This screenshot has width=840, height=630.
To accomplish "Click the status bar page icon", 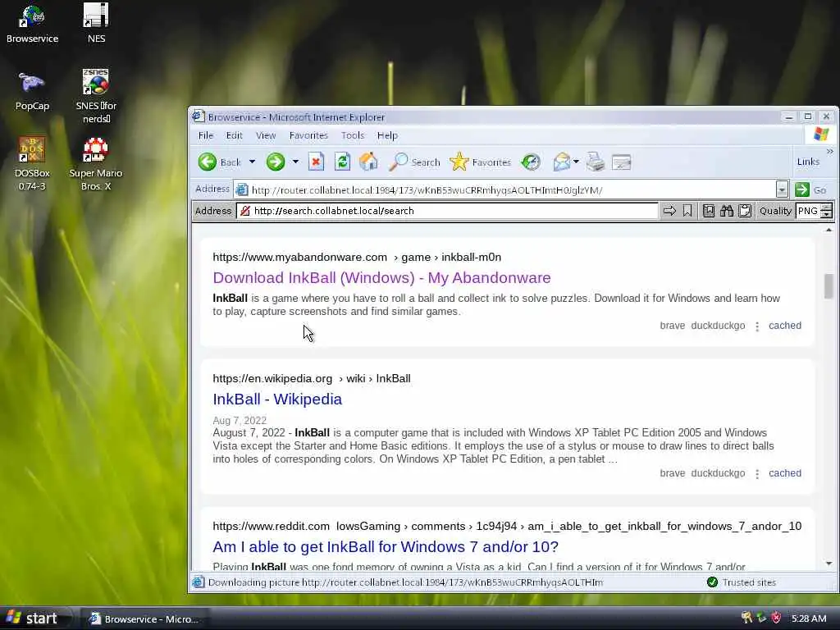I will click(x=199, y=582).
